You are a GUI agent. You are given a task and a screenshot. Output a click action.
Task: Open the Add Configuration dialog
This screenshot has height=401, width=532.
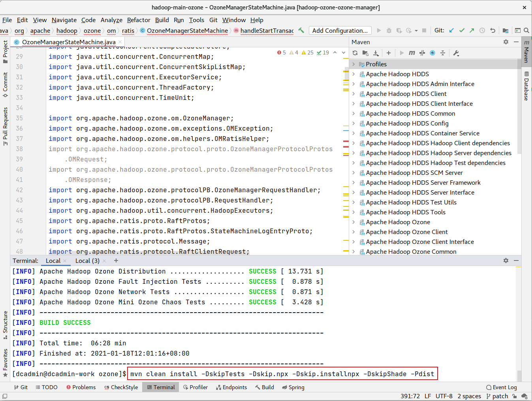[340, 30]
